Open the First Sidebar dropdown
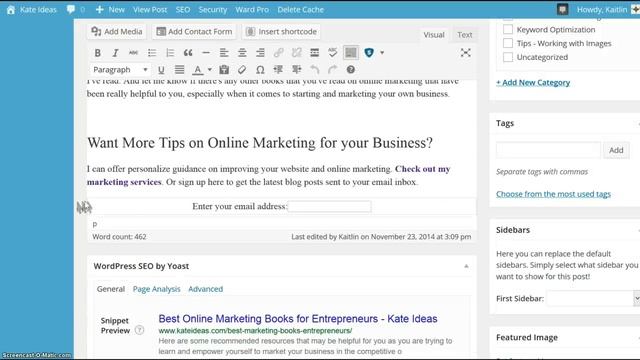This screenshot has width=640, height=360. point(593,298)
